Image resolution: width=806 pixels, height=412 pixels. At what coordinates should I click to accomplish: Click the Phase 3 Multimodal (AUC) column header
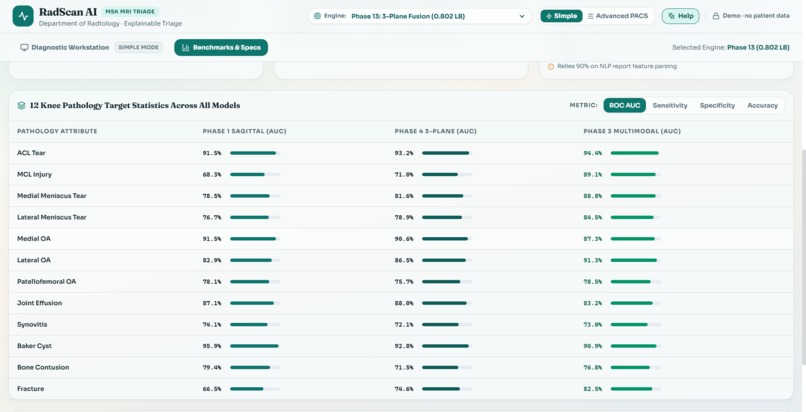pos(632,132)
